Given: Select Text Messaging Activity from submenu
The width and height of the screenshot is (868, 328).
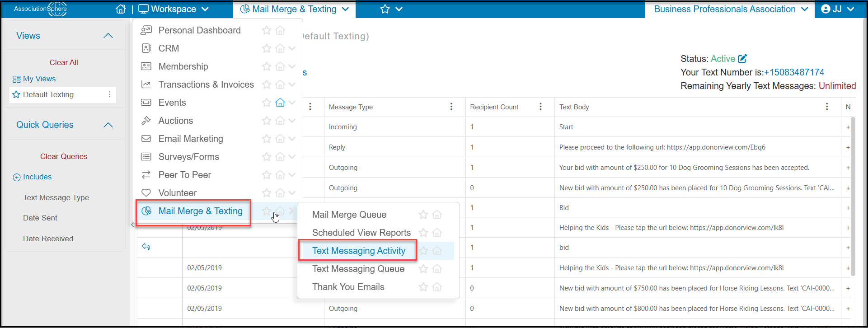Looking at the screenshot, I should 359,251.
